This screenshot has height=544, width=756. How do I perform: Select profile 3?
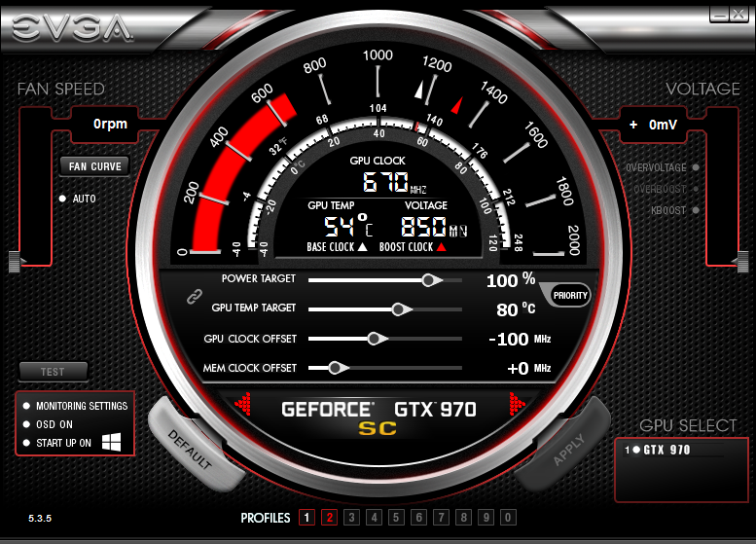click(x=351, y=518)
